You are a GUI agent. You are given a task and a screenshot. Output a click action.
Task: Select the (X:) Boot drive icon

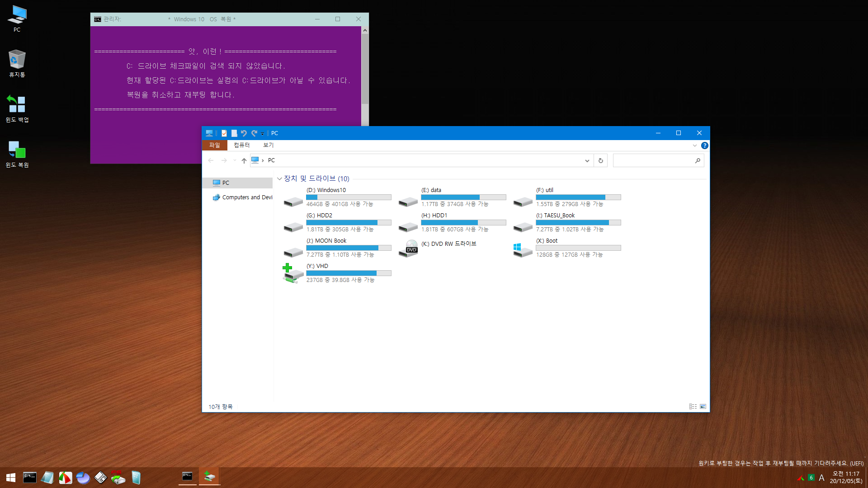[523, 250]
